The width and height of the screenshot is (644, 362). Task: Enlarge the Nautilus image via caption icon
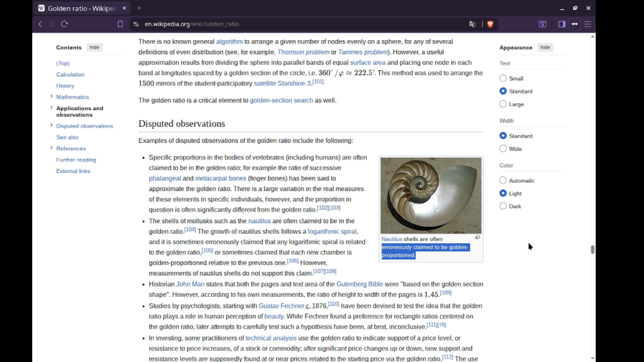click(x=477, y=238)
